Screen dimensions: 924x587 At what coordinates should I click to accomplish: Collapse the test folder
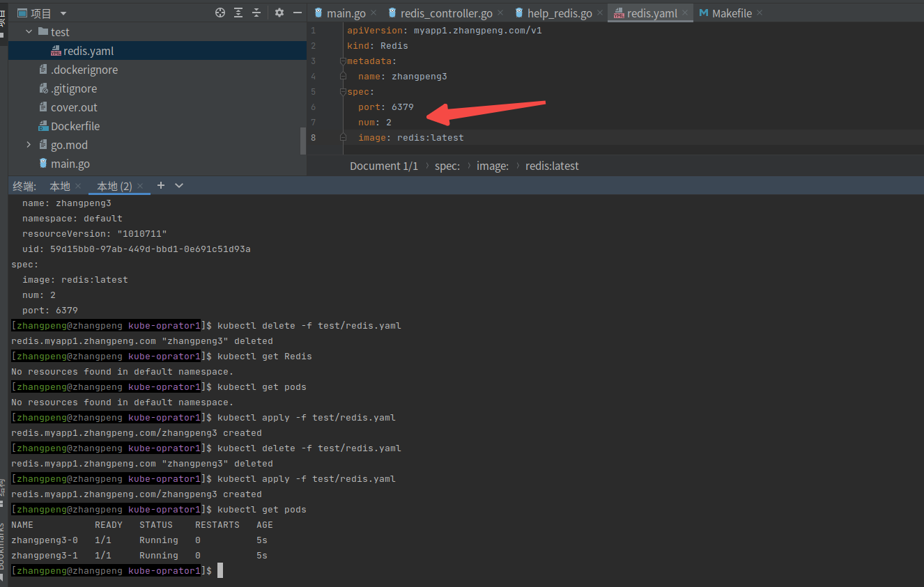(x=29, y=32)
